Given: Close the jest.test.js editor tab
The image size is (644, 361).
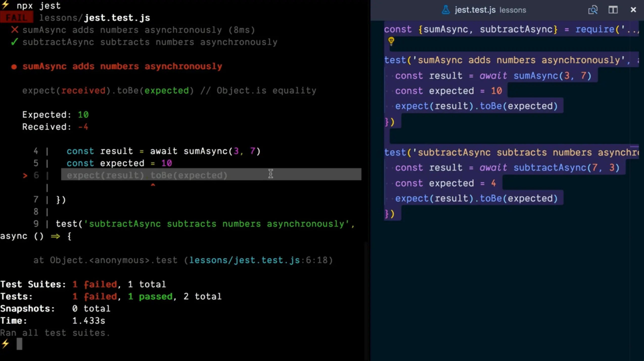Looking at the screenshot, I should click(x=633, y=10).
